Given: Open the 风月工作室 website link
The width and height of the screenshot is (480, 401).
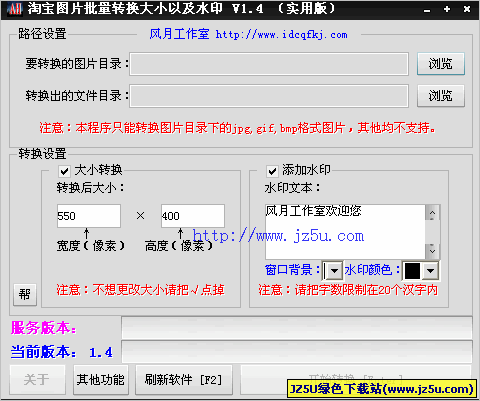Looking at the screenshot, I should click(248, 34).
